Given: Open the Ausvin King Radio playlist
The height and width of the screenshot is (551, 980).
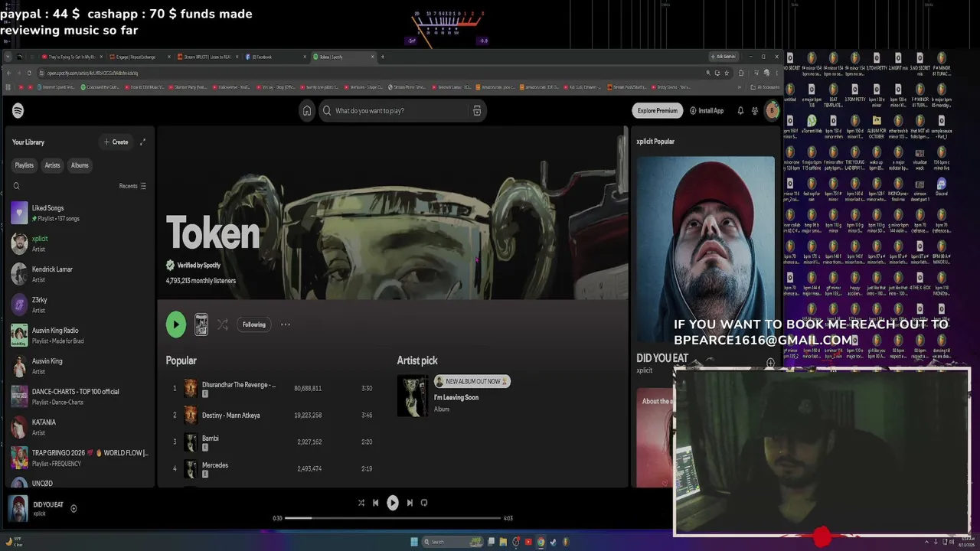Looking at the screenshot, I should (x=80, y=335).
